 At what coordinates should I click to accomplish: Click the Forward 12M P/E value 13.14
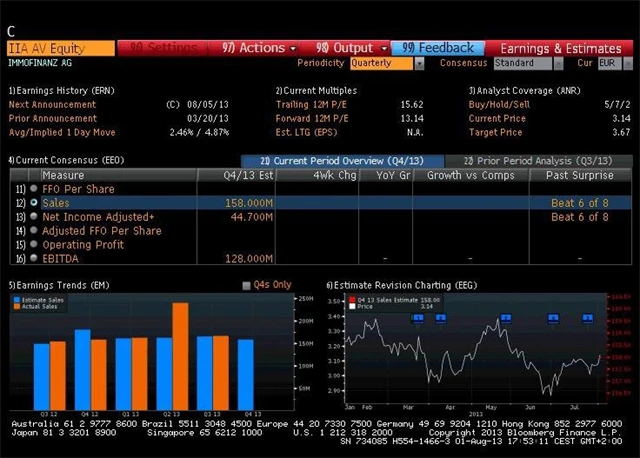(x=411, y=118)
